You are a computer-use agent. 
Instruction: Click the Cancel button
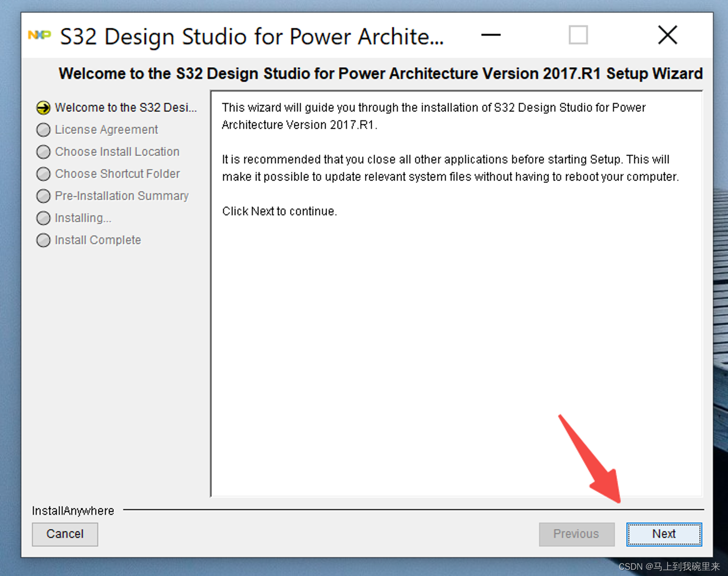coord(65,534)
